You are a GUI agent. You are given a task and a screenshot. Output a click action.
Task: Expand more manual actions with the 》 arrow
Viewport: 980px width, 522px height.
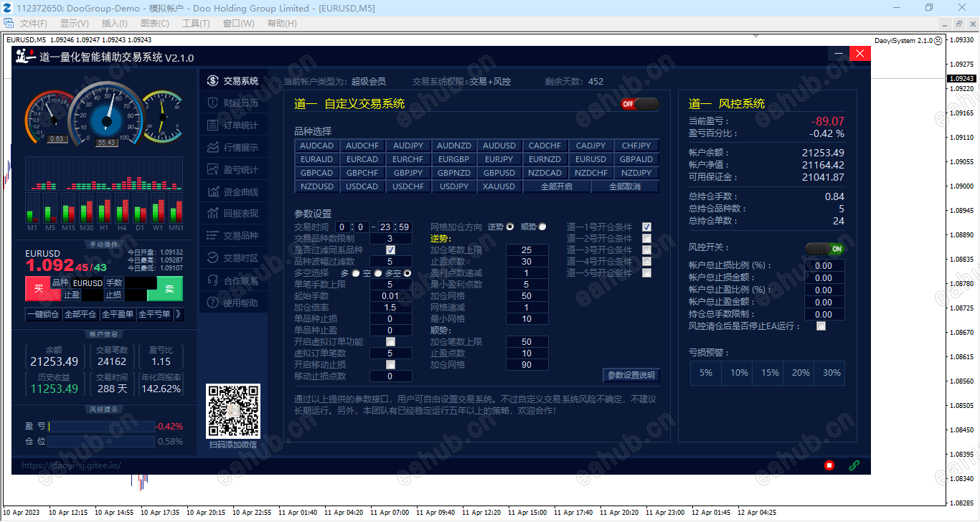(x=178, y=314)
